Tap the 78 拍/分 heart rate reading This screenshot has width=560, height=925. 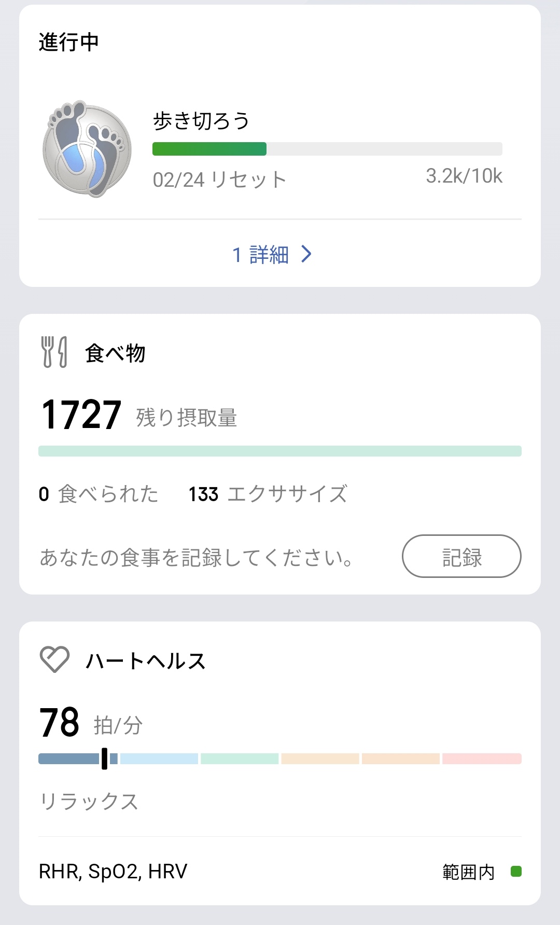tap(91, 722)
